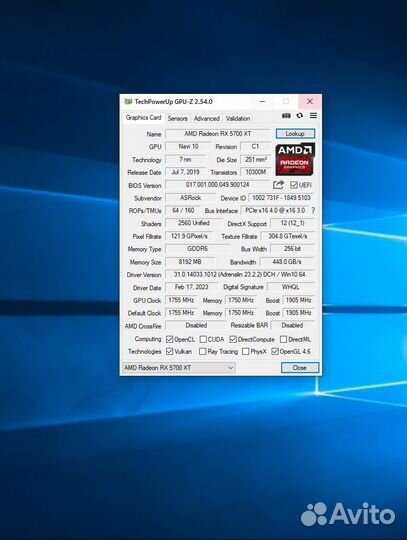Toggle the DirectML checkbox
The height and width of the screenshot is (540, 407).
(x=283, y=339)
